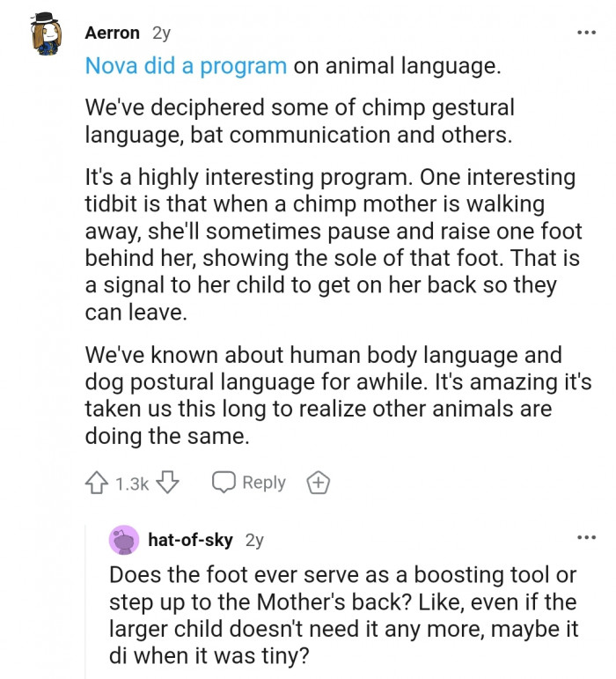Visit the Aerron username profile
This screenshot has height=679, width=616.
[112, 33]
